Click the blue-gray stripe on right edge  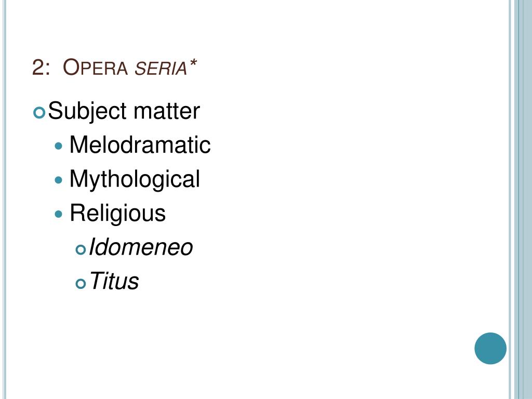[x=523, y=199]
